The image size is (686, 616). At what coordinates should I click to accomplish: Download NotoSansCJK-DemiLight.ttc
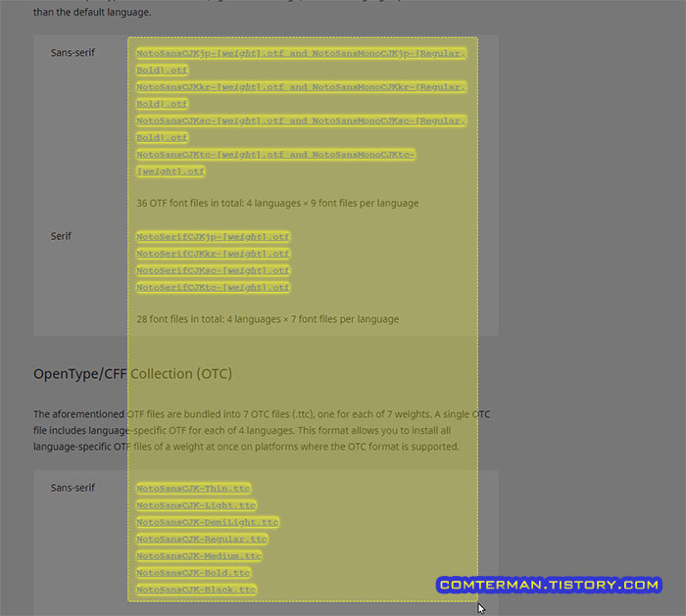[208, 522]
